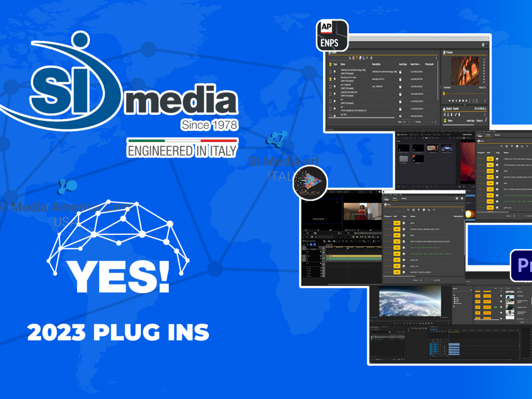Click the Premiere Pro Pr badge

tap(522, 265)
